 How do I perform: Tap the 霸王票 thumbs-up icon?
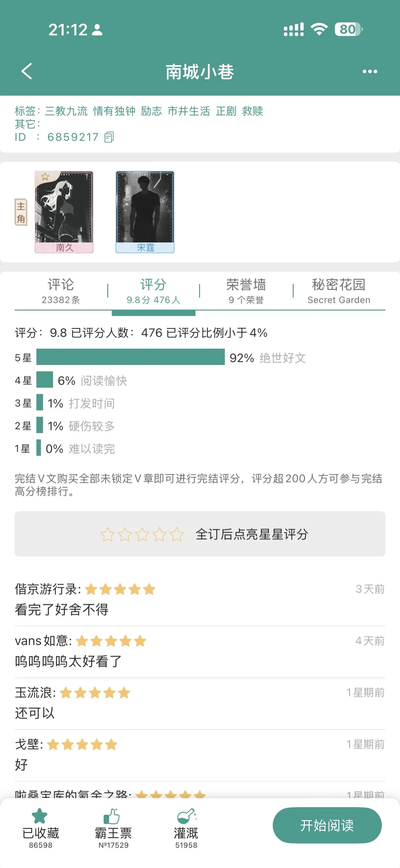pos(112,816)
